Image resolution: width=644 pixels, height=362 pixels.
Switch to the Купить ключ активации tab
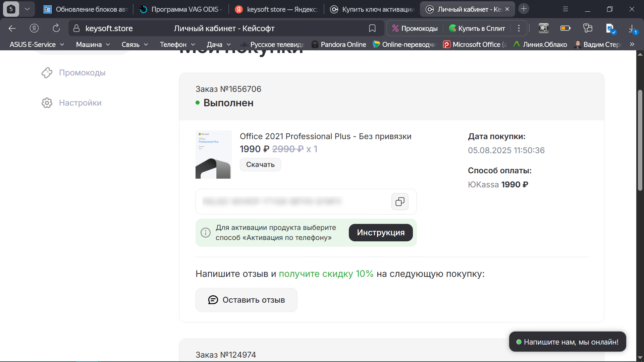pyautogui.click(x=372, y=9)
